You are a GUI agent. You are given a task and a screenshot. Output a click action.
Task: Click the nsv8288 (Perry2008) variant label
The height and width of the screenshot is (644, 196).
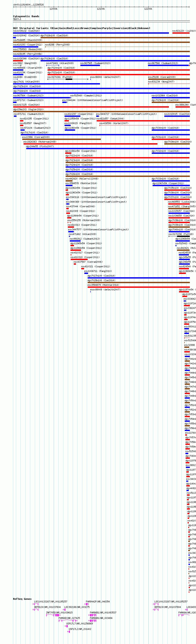pos(57,45)
